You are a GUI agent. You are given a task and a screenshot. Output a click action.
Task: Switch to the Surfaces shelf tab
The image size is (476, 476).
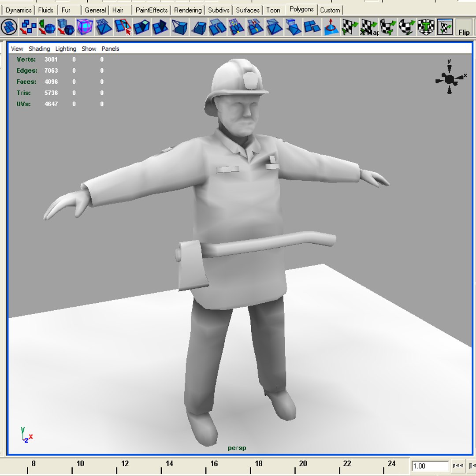[x=248, y=10]
